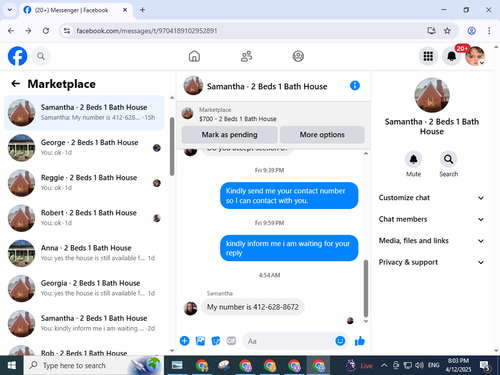Open the menu grid icon
The height and width of the screenshot is (375, 500).
coord(428,56)
